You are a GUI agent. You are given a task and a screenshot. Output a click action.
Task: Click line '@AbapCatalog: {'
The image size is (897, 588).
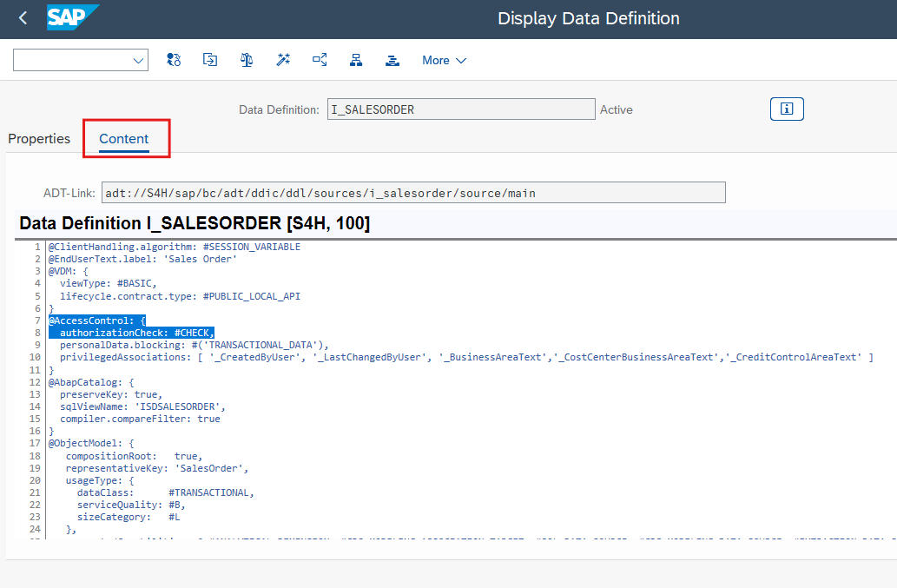91,382
